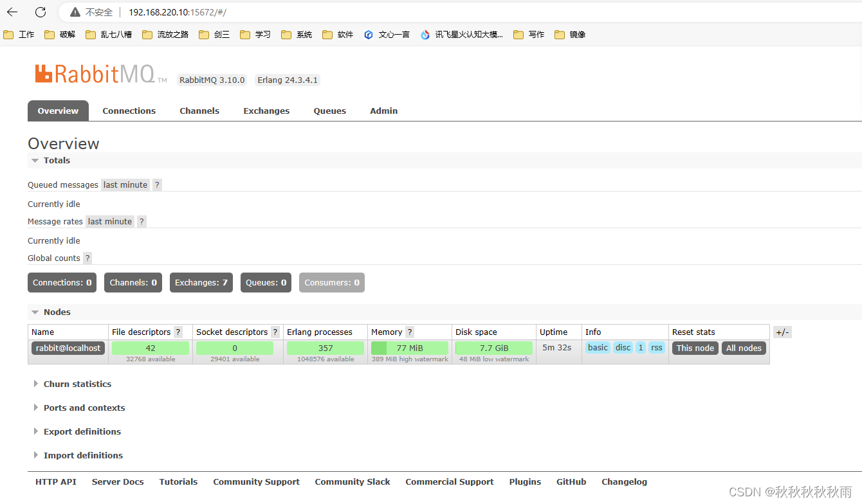Switch to the Admin tab
Screen dimensions: 862x504
[x=384, y=111]
